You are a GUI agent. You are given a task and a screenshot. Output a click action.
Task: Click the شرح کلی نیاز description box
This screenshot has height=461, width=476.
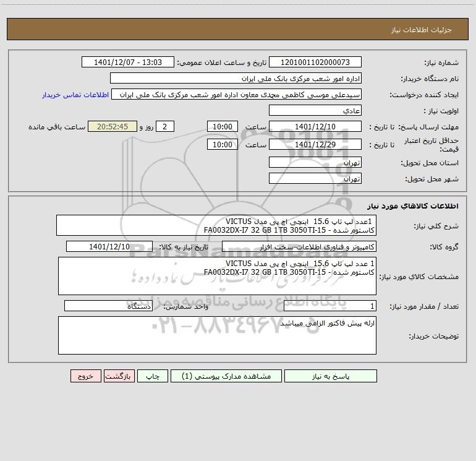pos(216,225)
